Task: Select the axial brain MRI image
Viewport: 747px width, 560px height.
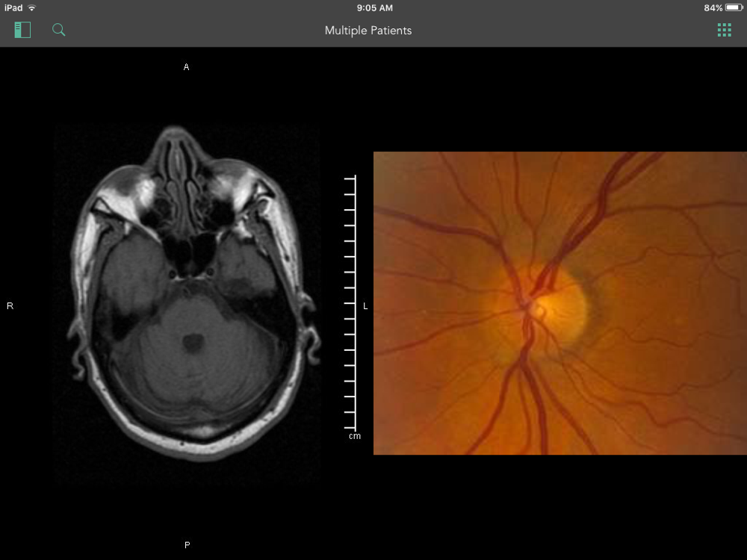Action: click(187, 305)
